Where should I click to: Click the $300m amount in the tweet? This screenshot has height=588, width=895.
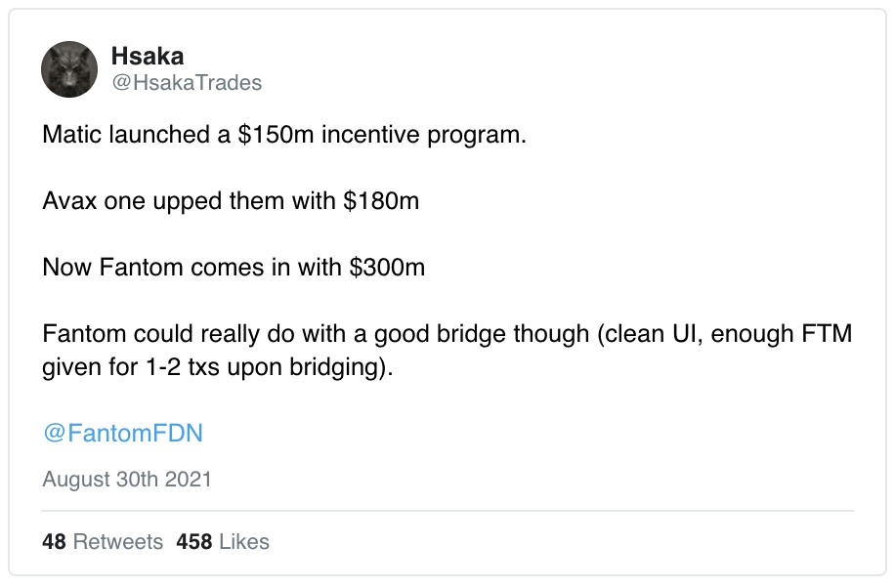pyautogui.click(x=387, y=268)
